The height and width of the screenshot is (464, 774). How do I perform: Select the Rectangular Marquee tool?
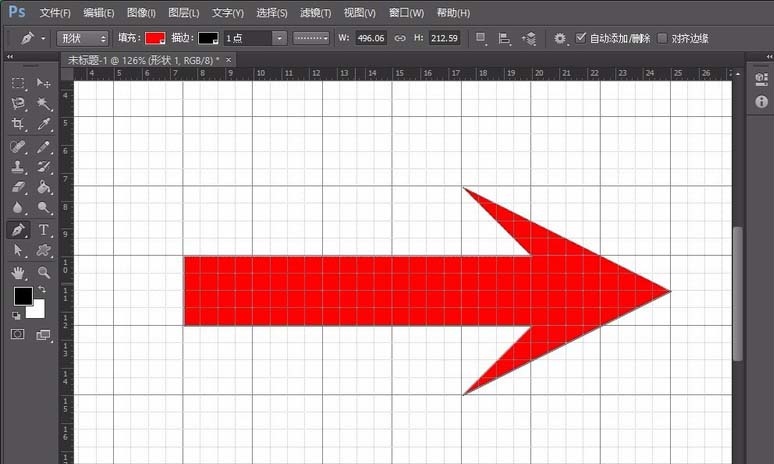[18, 82]
